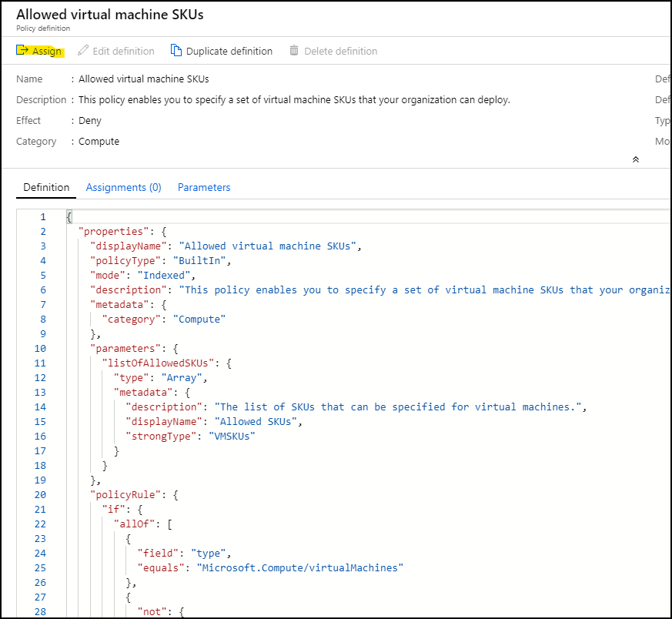This screenshot has width=672, height=619.
Task: Click the Assign arrow icon on the toolbar
Action: click(x=21, y=51)
